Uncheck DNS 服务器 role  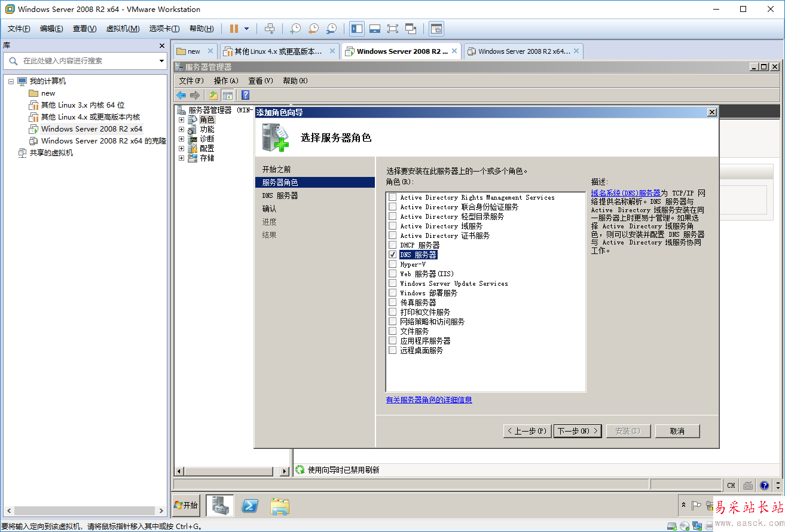coord(393,255)
